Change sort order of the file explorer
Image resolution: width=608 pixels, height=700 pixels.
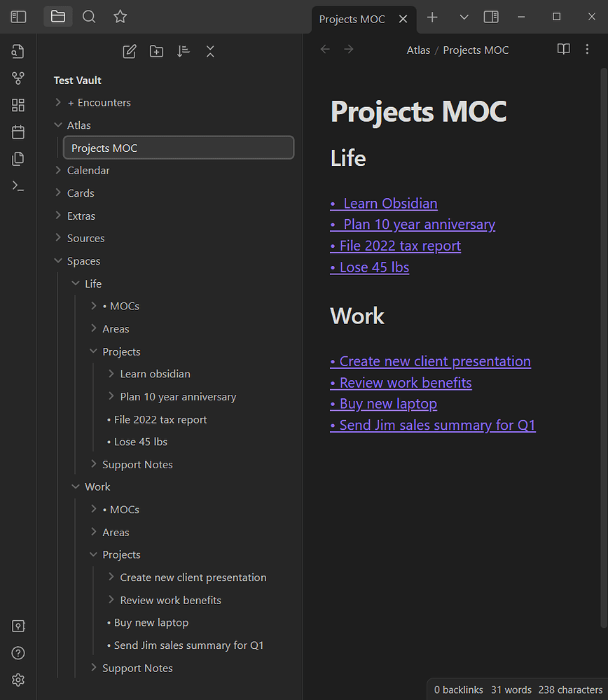tap(183, 51)
